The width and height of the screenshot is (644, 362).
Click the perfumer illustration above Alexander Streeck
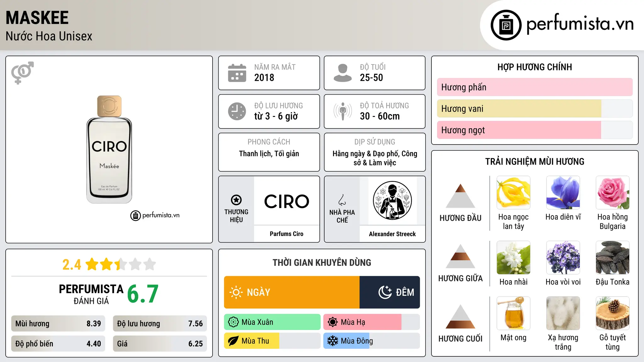pyautogui.click(x=392, y=200)
